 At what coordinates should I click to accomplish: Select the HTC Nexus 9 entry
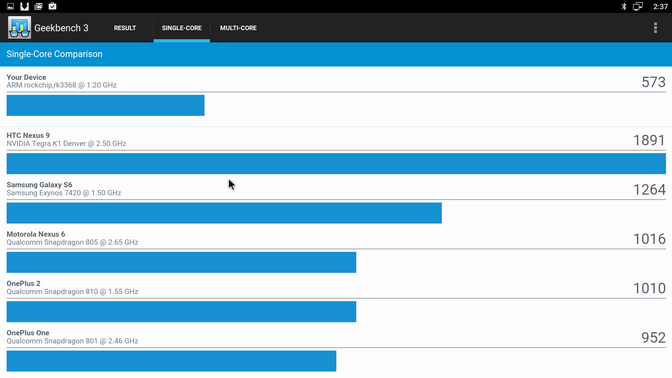point(336,151)
